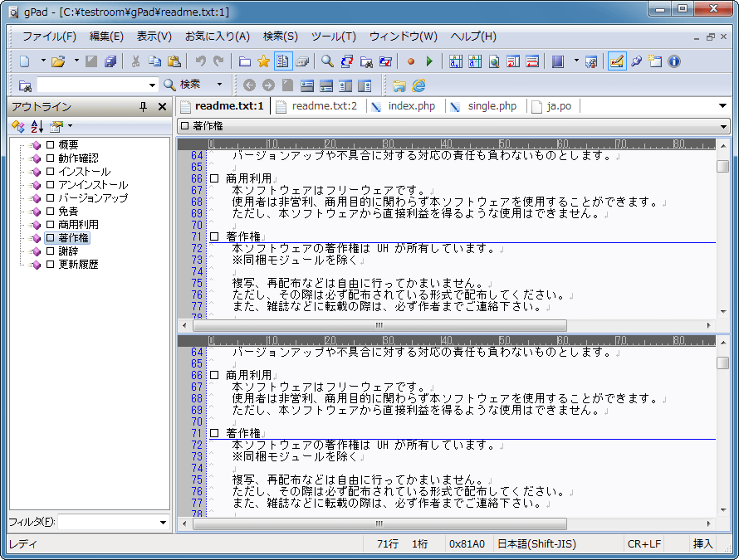Viewport: 739px width, 560px height.
Task: Open a file using the open folder icon
Action: point(58,61)
